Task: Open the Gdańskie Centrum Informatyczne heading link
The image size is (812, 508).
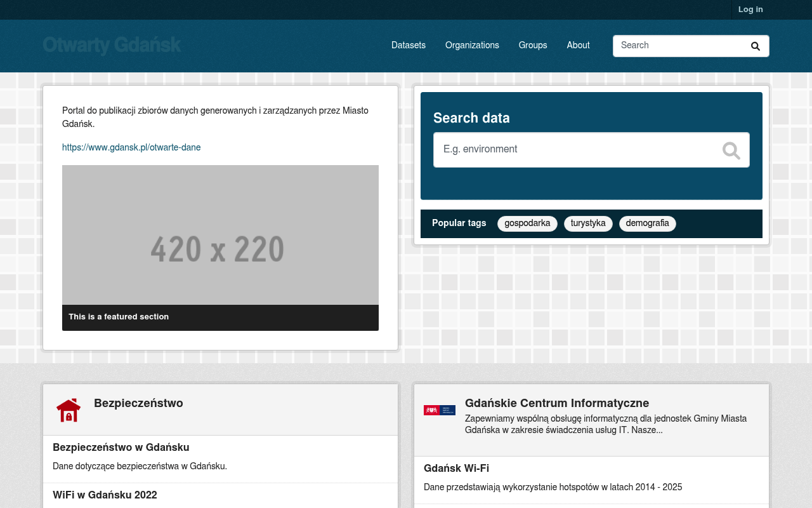Action: [x=557, y=404]
